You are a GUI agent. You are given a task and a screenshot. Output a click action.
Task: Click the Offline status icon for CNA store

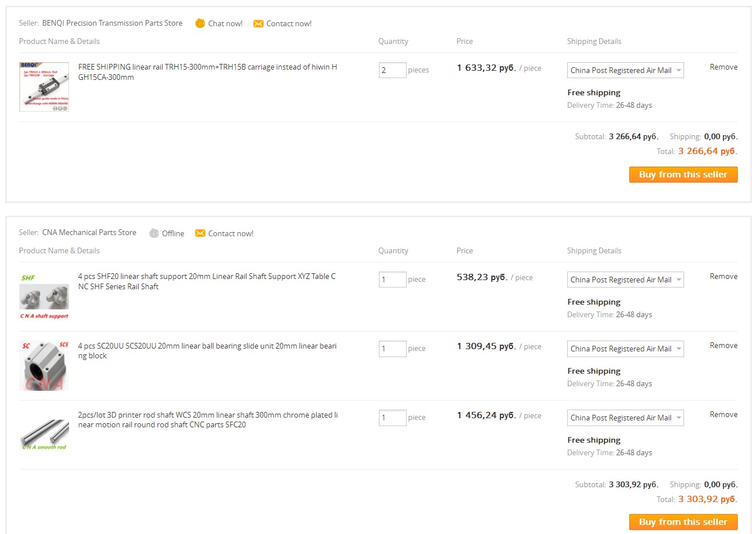click(153, 233)
